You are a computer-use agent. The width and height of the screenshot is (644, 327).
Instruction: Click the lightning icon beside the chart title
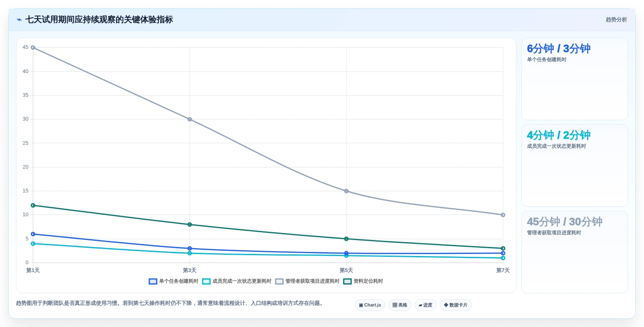(x=19, y=20)
